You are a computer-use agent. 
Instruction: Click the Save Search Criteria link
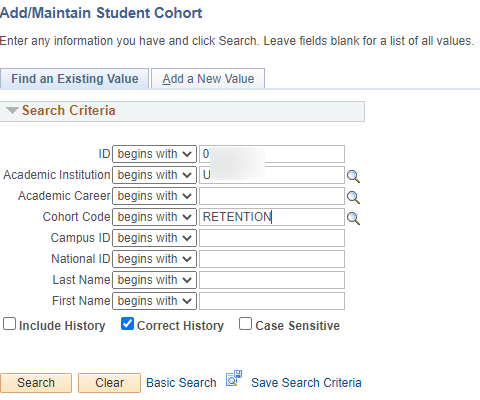pyautogui.click(x=306, y=383)
